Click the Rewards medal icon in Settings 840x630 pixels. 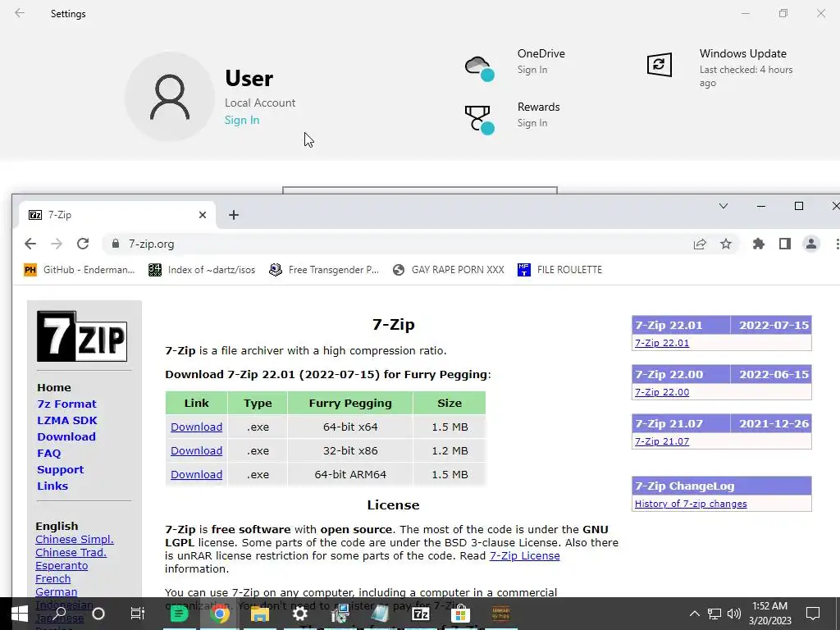(x=479, y=120)
